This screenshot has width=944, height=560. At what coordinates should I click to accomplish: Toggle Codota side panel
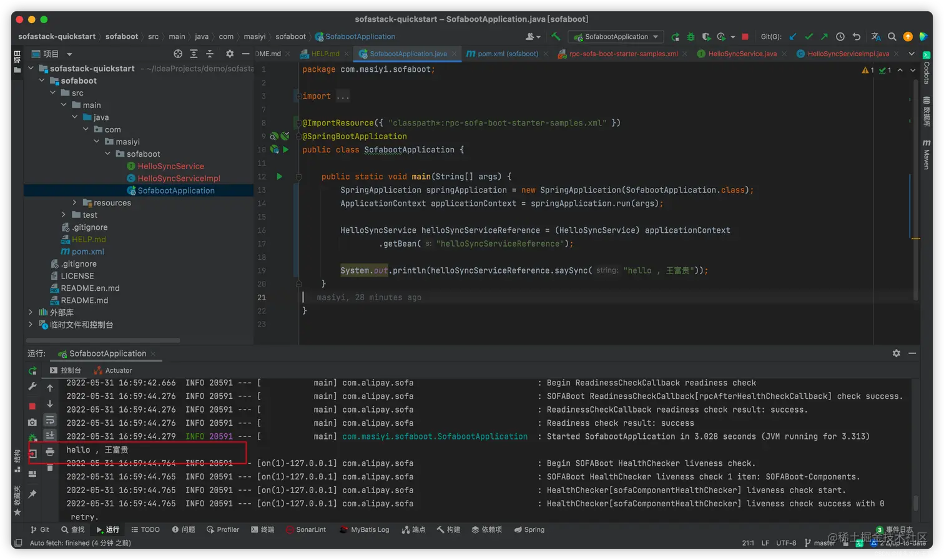point(927,68)
